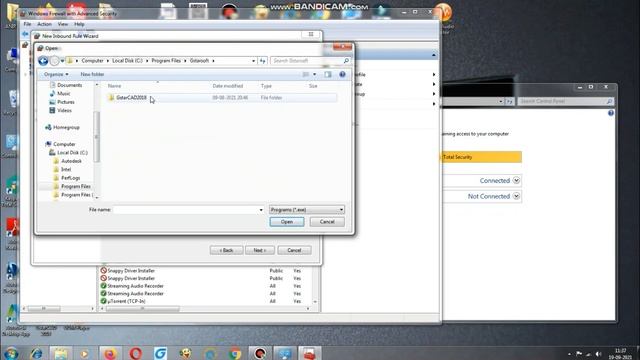This screenshot has width=640, height=360.
Task: Launch Internet Explorer from the taskbar
Action: click(37, 353)
